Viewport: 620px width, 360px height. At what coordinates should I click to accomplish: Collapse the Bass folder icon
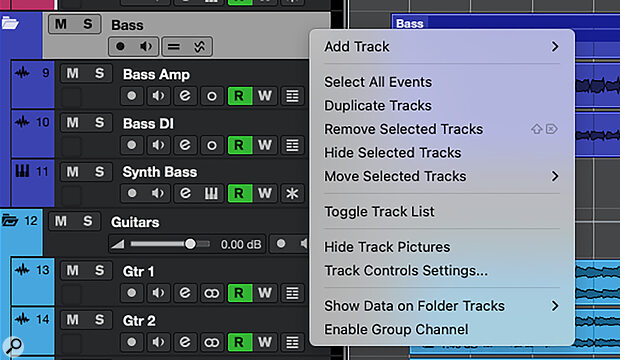pyautogui.click(x=10, y=23)
